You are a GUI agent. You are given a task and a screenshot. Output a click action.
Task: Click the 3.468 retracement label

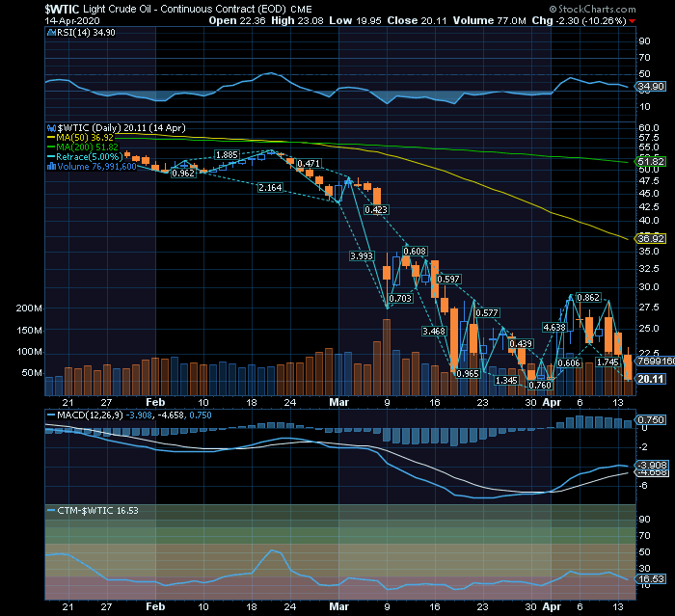(x=434, y=331)
